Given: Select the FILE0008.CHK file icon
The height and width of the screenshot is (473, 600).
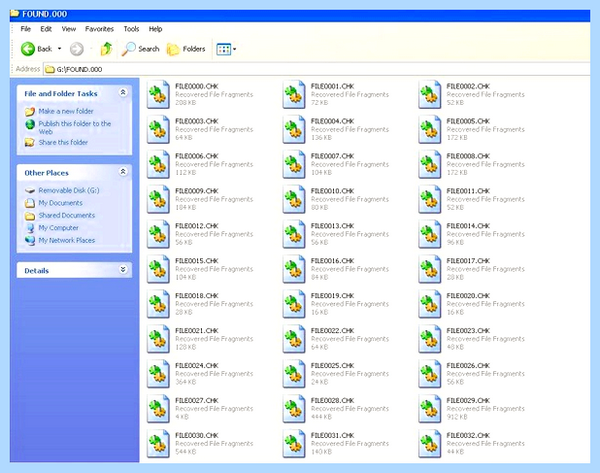Looking at the screenshot, I should [x=430, y=164].
